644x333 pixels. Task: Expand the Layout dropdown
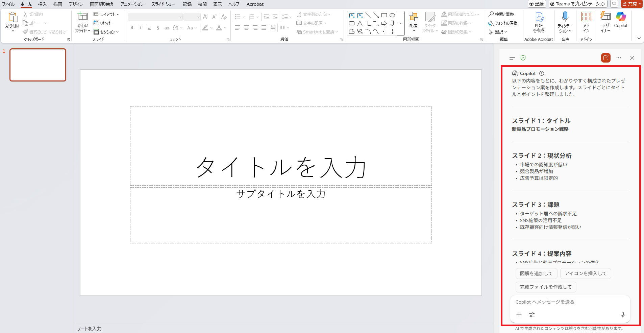click(x=106, y=14)
